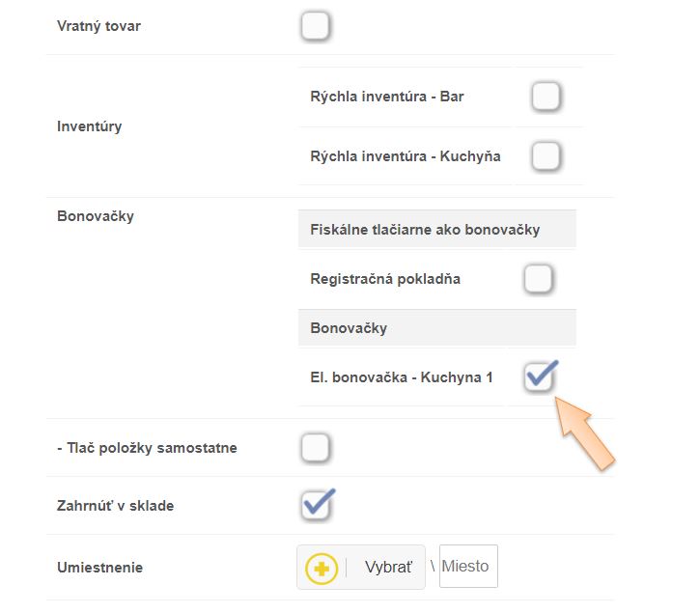Click the Rýchla inventúra - Bar label text

point(386,97)
